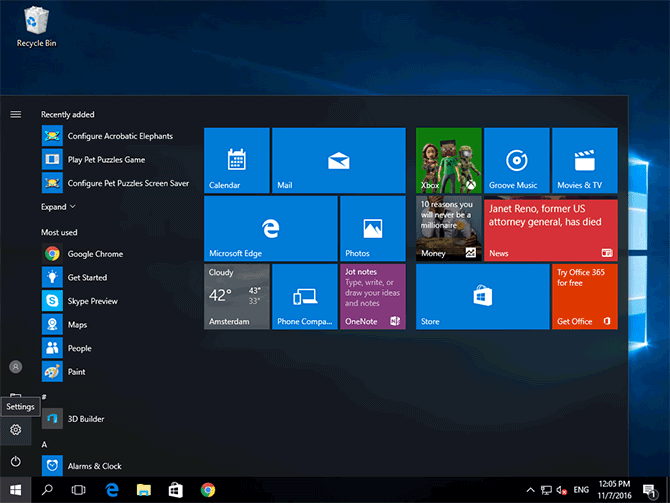Open Task View on the taskbar
Image resolution: width=670 pixels, height=503 pixels.
(78, 490)
